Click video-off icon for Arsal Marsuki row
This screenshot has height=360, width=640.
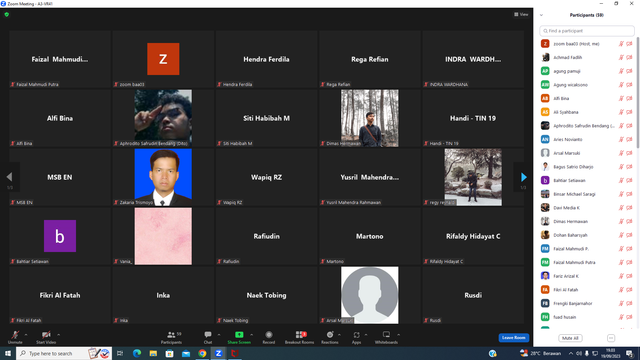[x=629, y=153]
